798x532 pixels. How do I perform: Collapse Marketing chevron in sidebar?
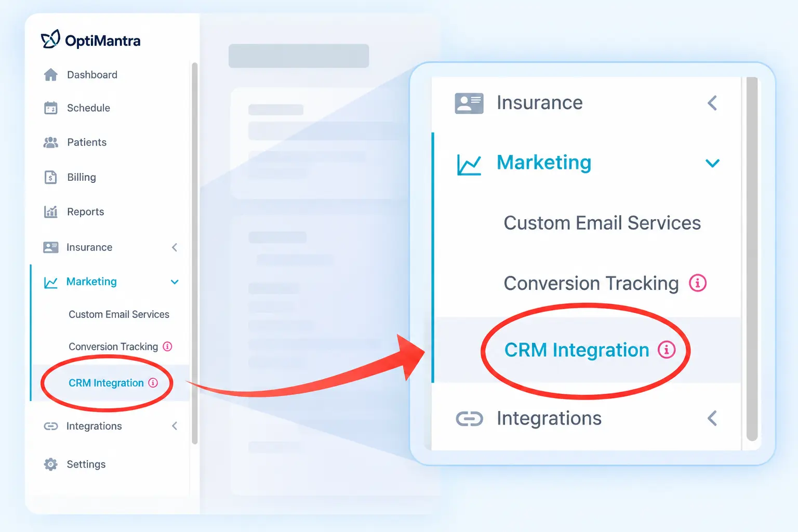175,282
